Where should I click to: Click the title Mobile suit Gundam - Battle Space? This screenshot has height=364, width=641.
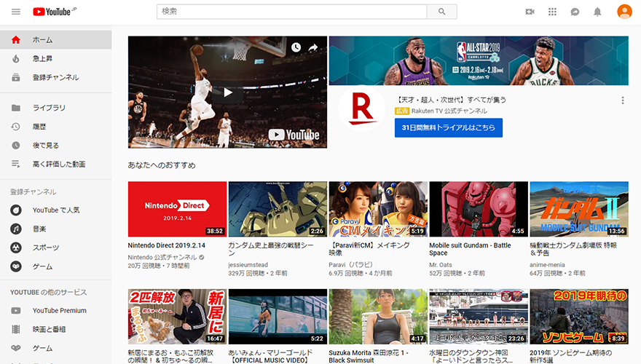[x=470, y=249]
